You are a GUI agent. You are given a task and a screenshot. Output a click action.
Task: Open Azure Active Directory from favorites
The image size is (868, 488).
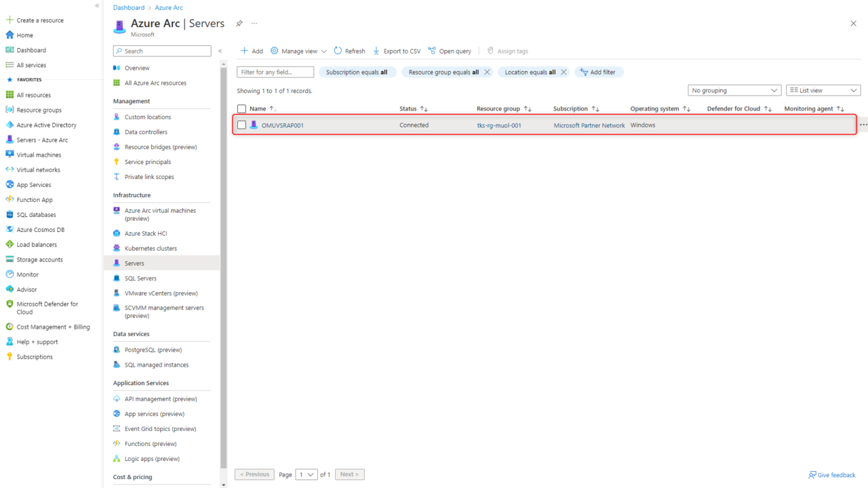46,125
